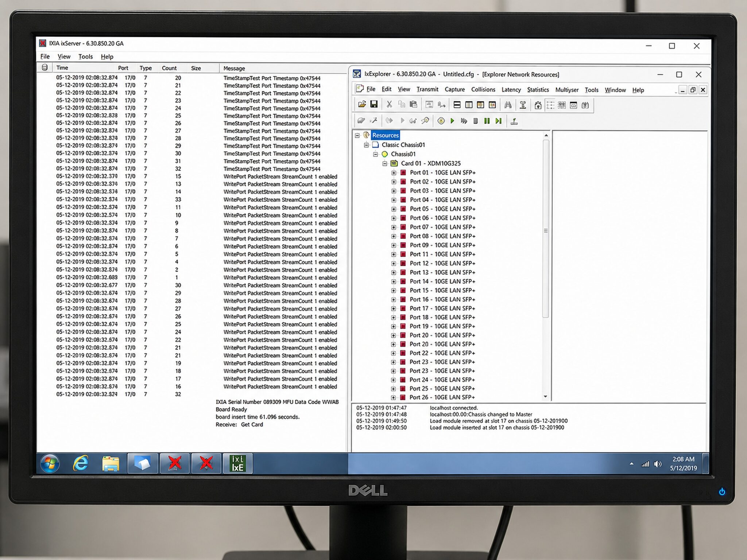Viewport: 747px width, 560px height.
Task: Open Internet Explorer from the taskbar
Action: coord(81,463)
